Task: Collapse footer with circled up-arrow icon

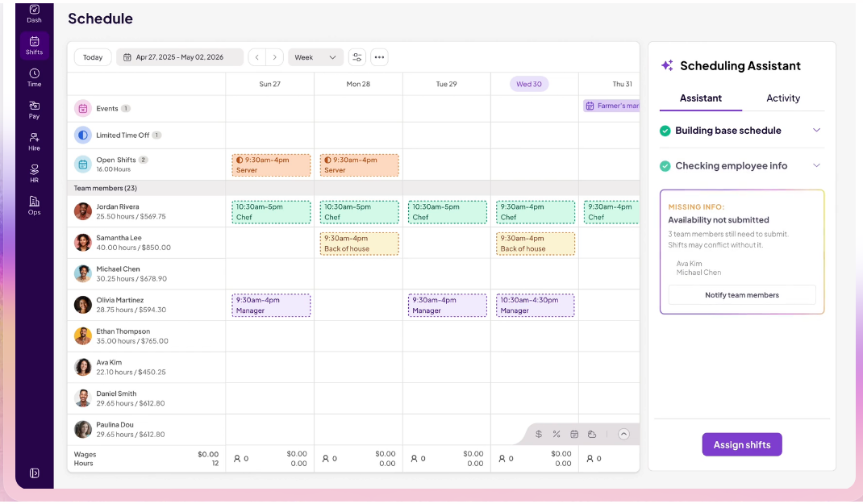Action: click(623, 434)
